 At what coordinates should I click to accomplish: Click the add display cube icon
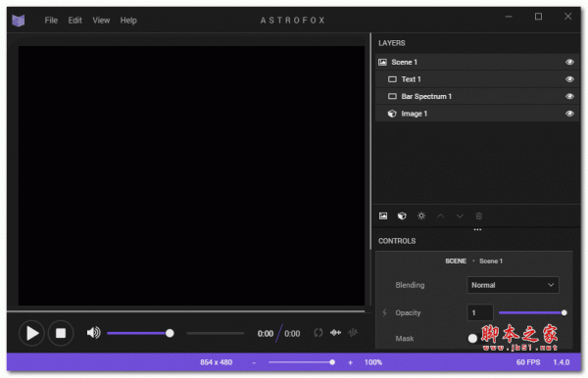(x=402, y=215)
